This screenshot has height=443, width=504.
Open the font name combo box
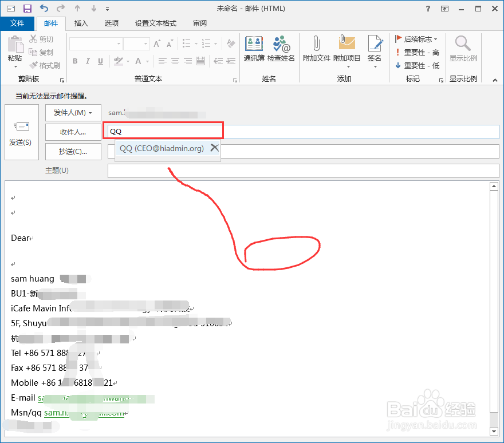tap(96, 43)
